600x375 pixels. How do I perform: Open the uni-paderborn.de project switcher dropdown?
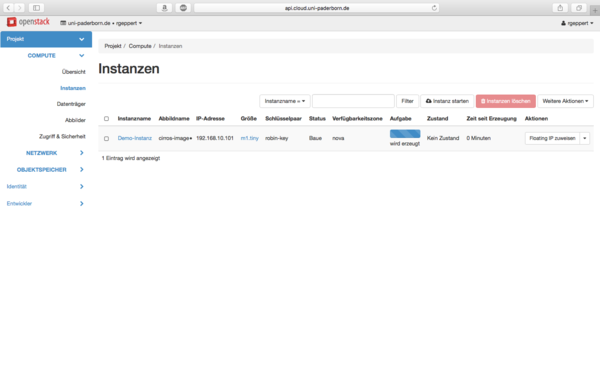click(x=101, y=23)
